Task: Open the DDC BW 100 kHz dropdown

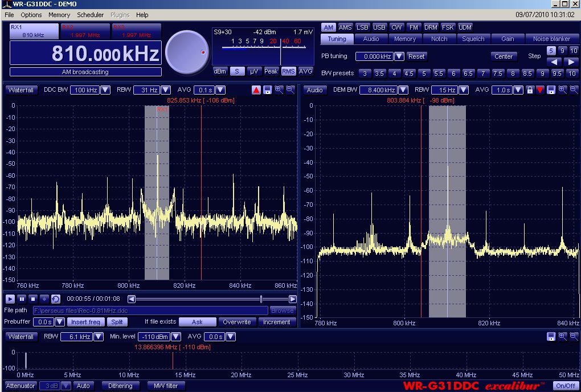Action: tap(105, 89)
